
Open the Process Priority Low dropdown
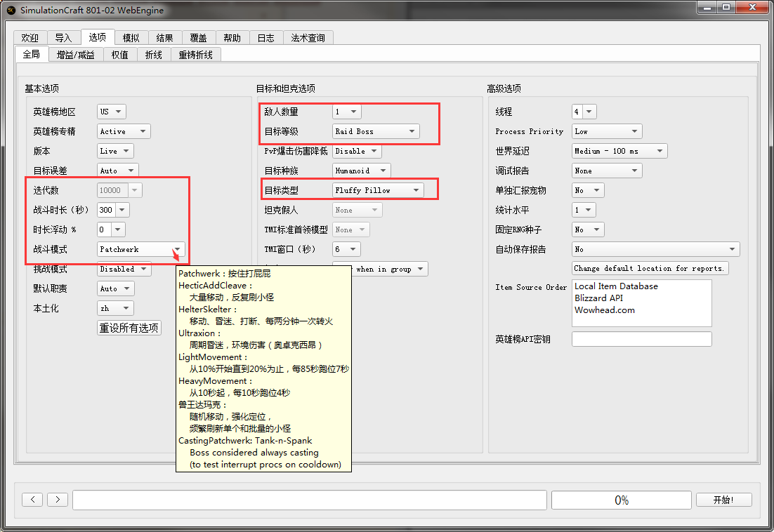click(607, 131)
